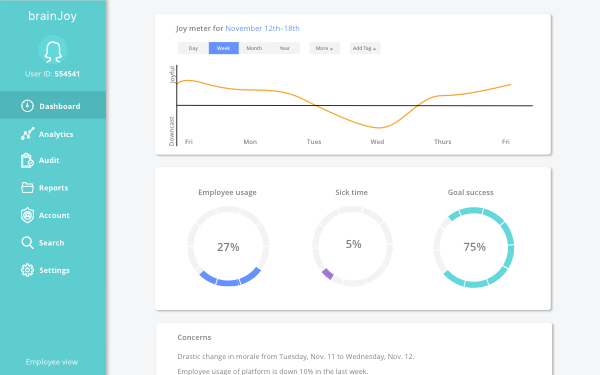This screenshot has height=375, width=600.
Task: Click the Joyful axis label
Action: 172,75
